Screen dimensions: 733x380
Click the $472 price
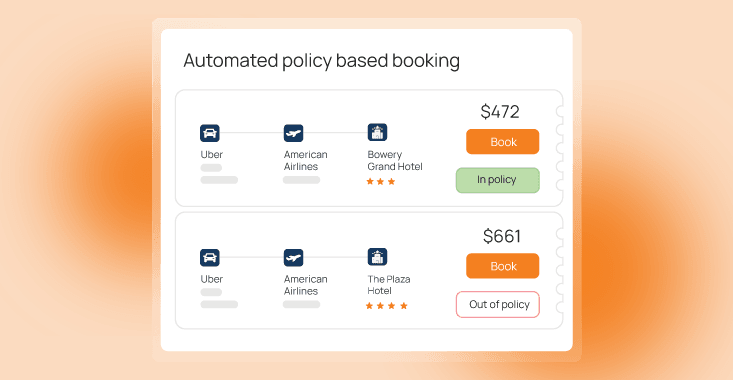(500, 112)
